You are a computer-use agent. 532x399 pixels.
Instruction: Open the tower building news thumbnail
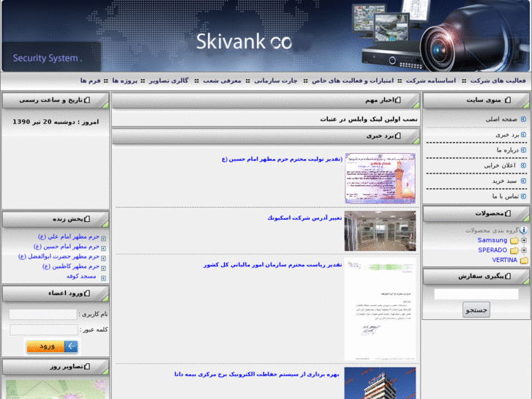(380, 383)
